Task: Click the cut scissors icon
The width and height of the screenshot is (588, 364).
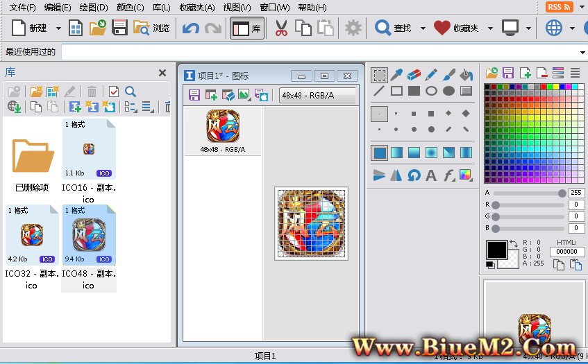Action: (281, 28)
